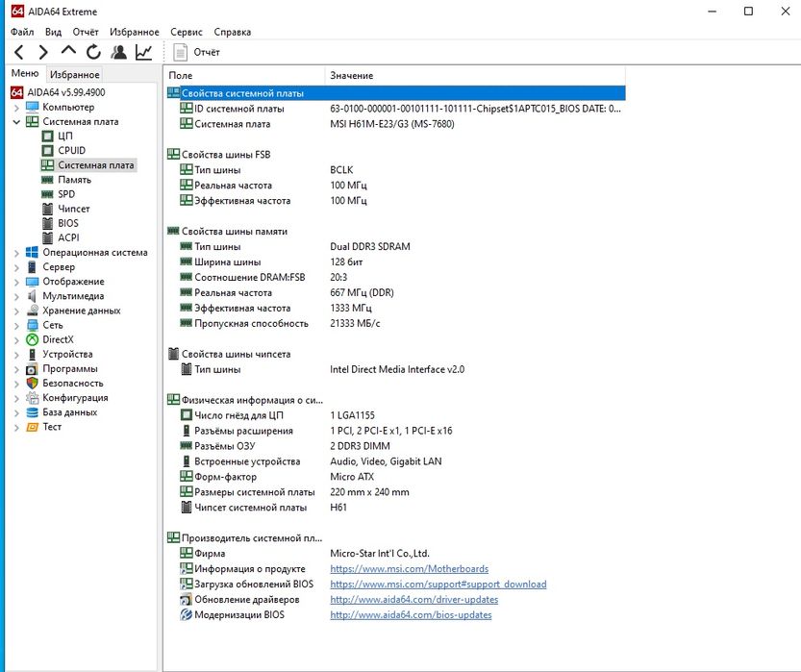Go forward with the right arrow toolbar button
This screenshot has height=672, width=801.
(x=43, y=52)
